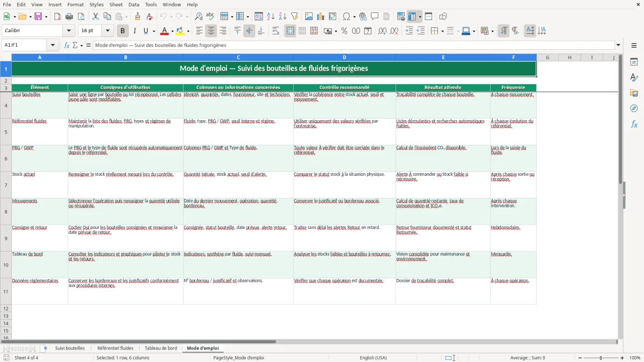Open the font name dropdown
This screenshot has height=362, width=644.
tap(69, 31)
